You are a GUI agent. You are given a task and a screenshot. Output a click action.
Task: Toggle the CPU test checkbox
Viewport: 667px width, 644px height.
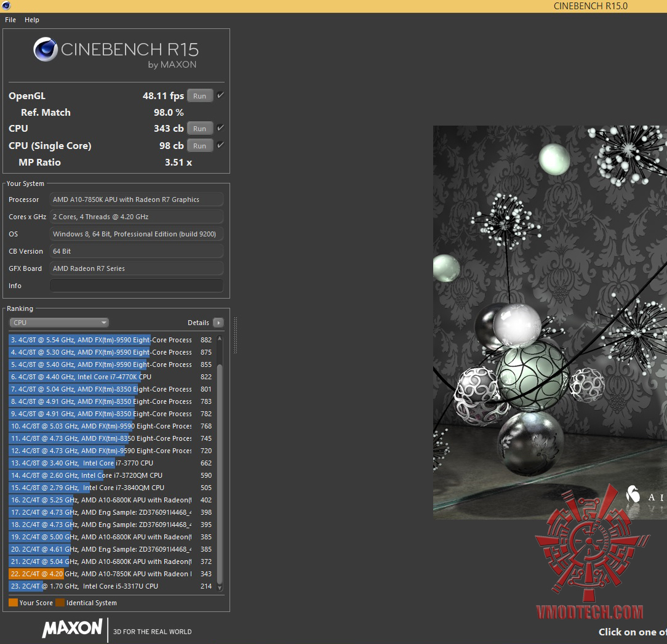pyautogui.click(x=220, y=127)
